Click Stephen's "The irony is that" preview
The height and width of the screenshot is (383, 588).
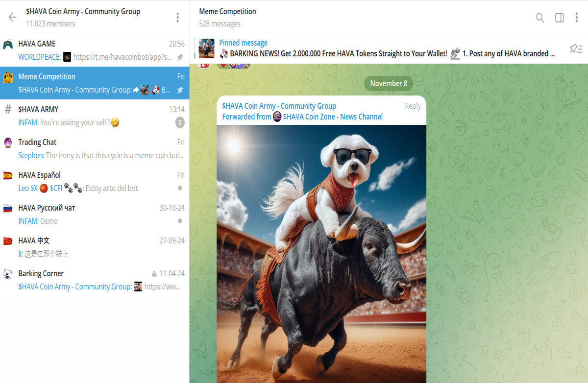115,156
